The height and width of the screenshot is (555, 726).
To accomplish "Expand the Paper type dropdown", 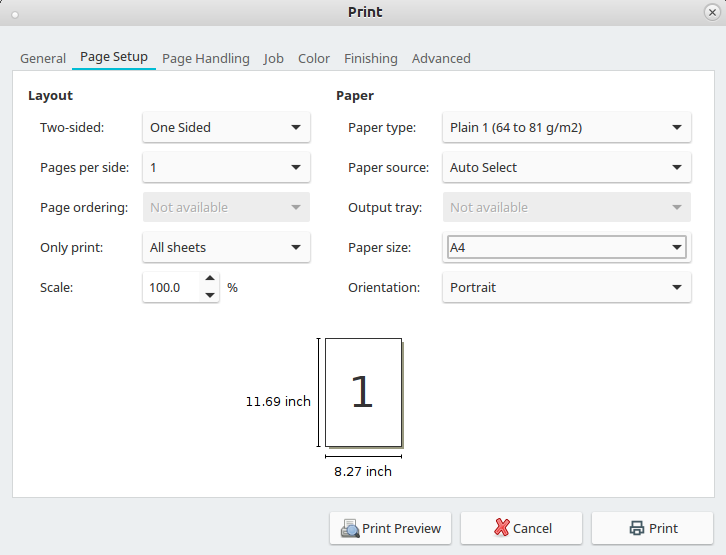I will click(x=566, y=127).
